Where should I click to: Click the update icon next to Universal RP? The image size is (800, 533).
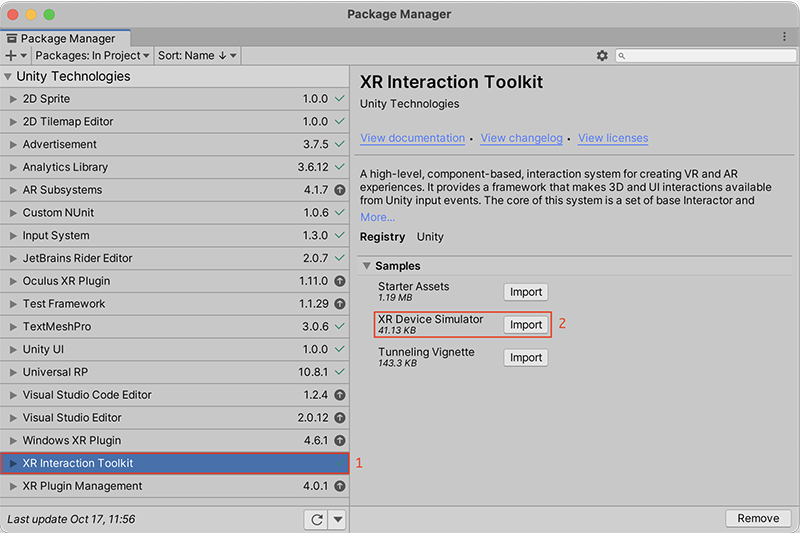pos(340,372)
